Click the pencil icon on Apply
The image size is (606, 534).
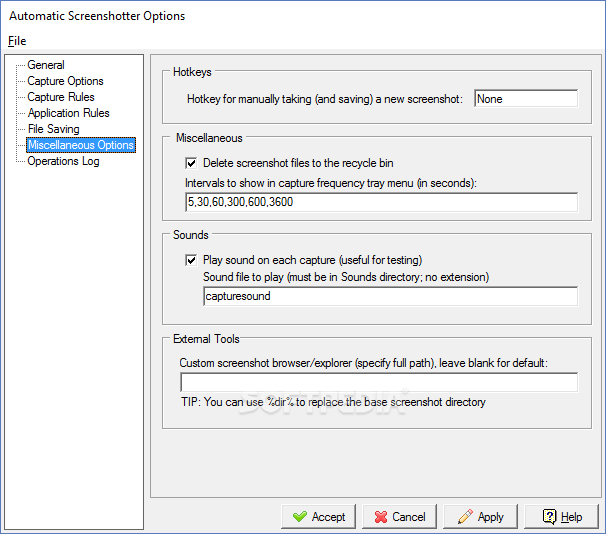(x=465, y=517)
